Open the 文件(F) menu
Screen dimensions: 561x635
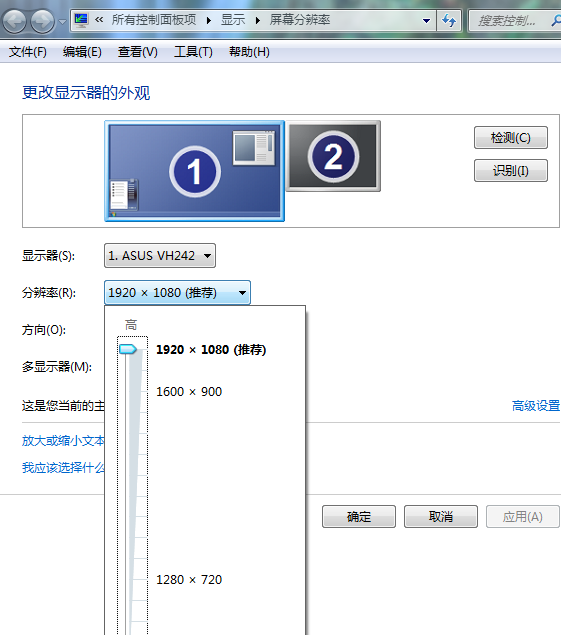[x=28, y=52]
